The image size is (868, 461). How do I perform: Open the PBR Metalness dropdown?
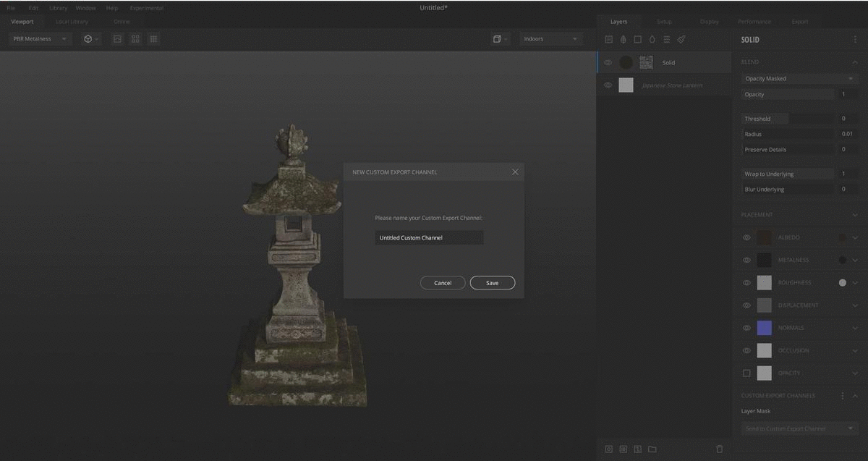(40, 39)
